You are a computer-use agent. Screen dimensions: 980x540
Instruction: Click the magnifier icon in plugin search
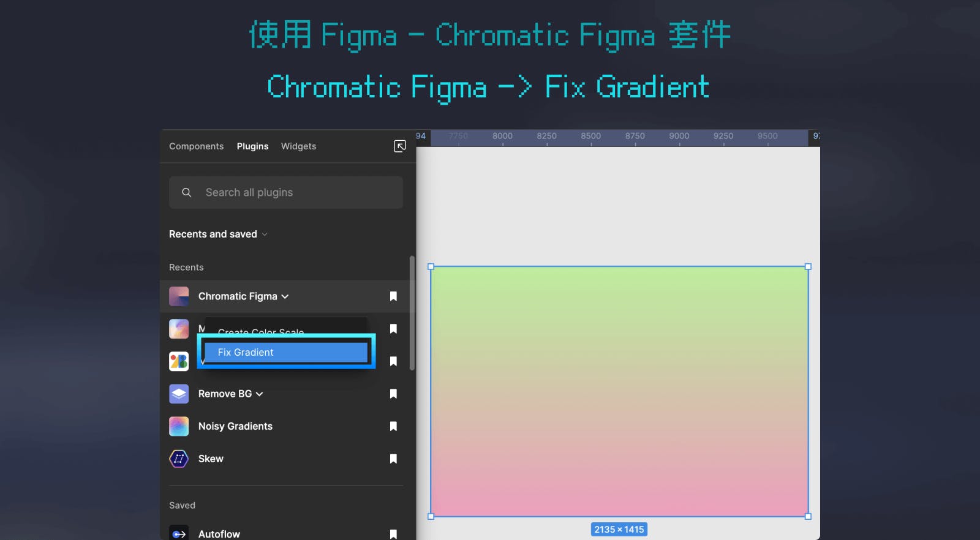click(187, 192)
